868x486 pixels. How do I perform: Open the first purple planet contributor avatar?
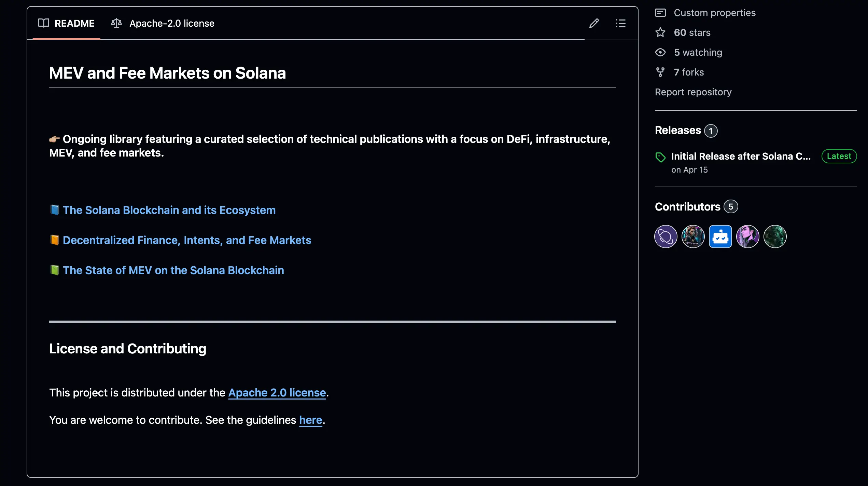pyautogui.click(x=666, y=236)
